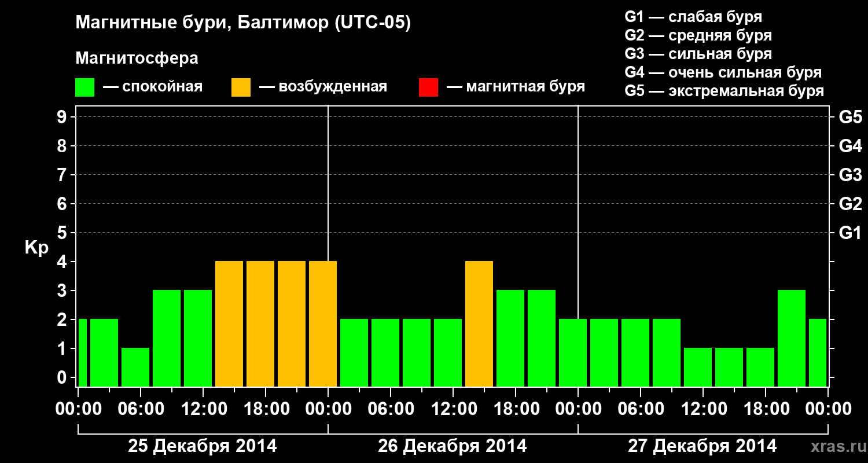This screenshot has width=868, height=463.
Task: Click the 12:00 time label under 25 Декабря
Action: click(x=204, y=409)
